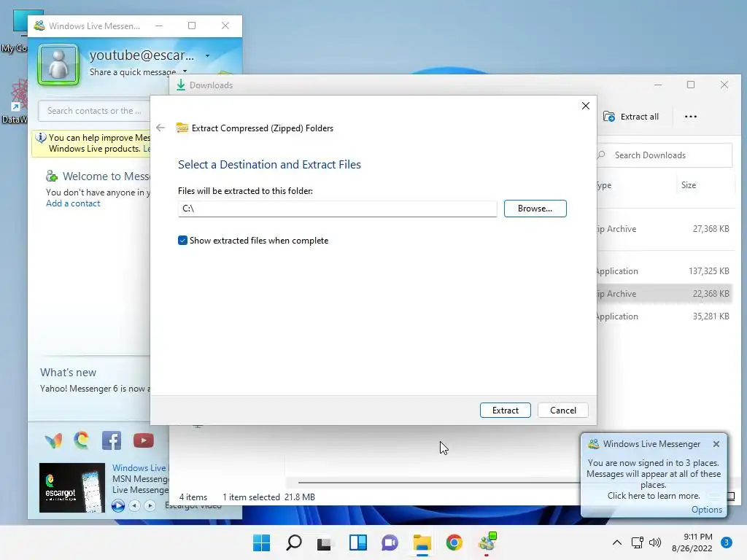
Task: Click Options in Messenger notification
Action: pos(706,510)
